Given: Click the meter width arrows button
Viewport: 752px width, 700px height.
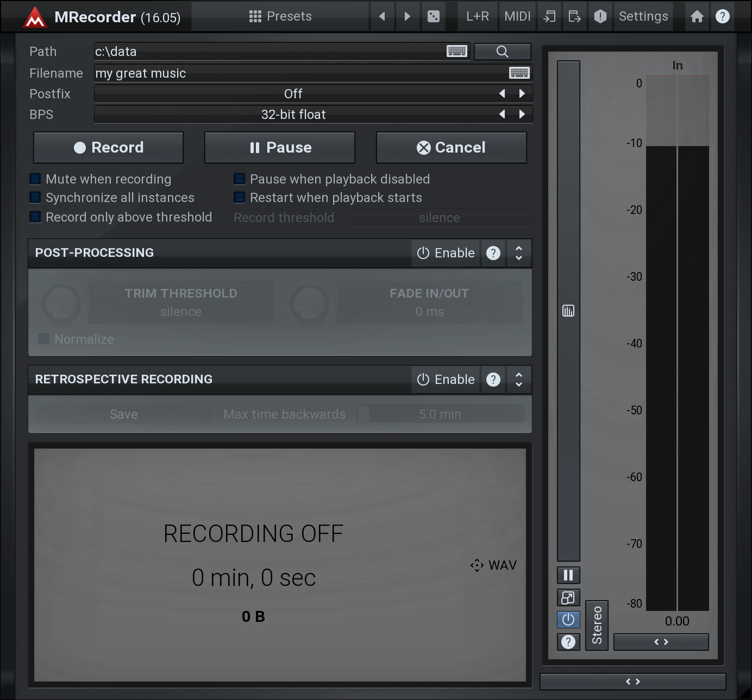Looking at the screenshot, I should coord(661,642).
